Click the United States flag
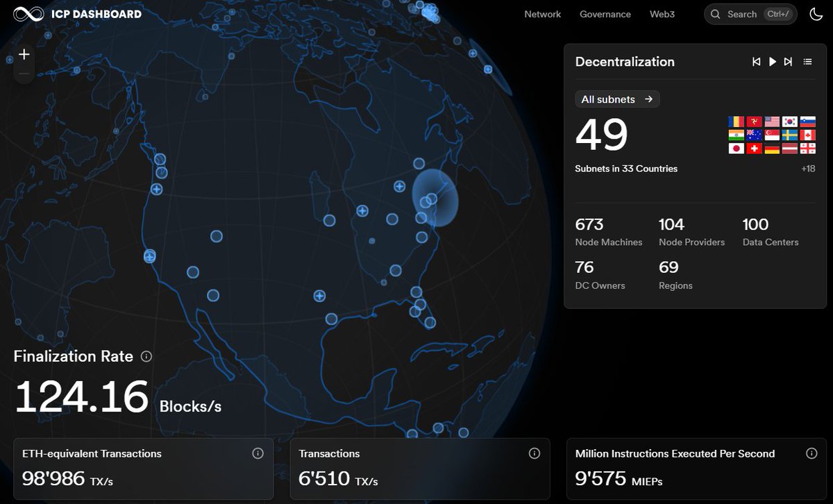Viewport: 833px width, 504px height. tap(772, 121)
